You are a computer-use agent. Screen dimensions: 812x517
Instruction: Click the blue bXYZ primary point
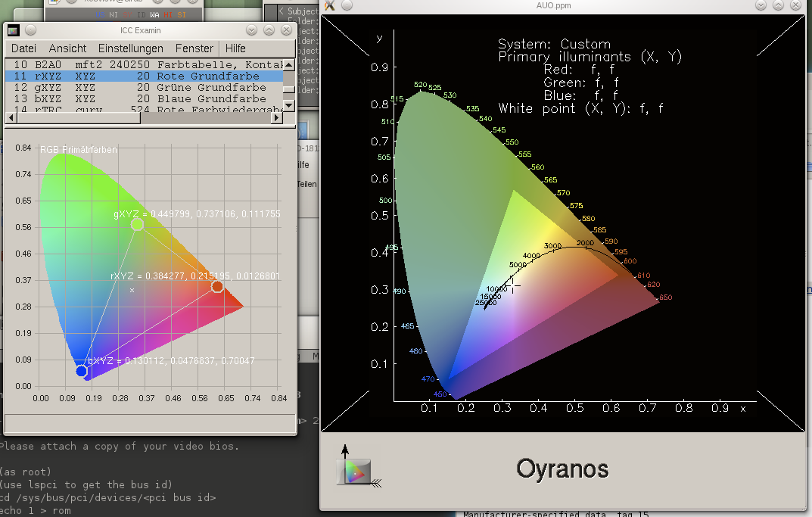[x=82, y=371]
